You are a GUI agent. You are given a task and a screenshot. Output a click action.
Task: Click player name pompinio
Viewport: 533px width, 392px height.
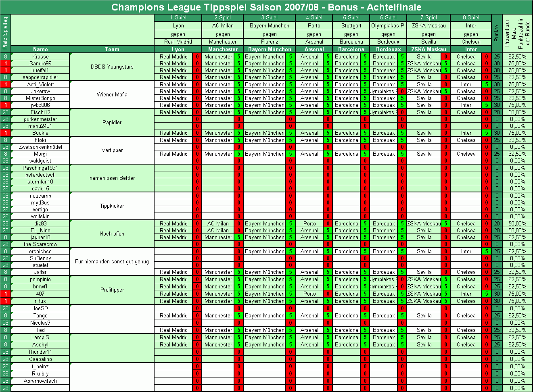point(40,279)
